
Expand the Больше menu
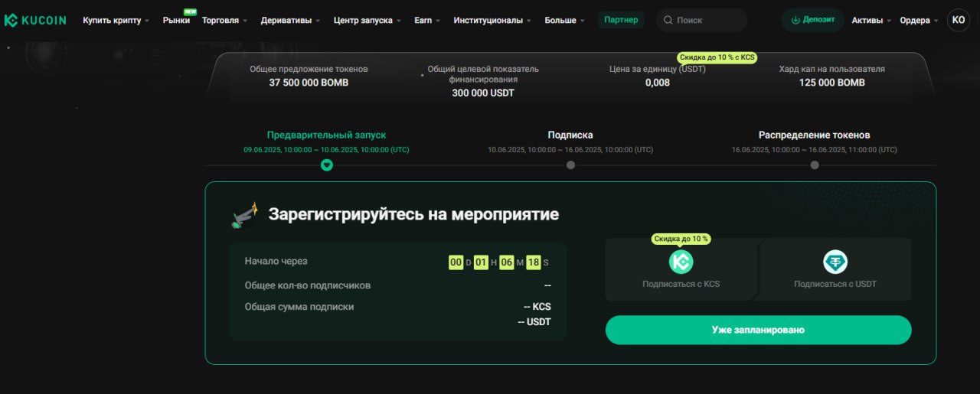[564, 21]
